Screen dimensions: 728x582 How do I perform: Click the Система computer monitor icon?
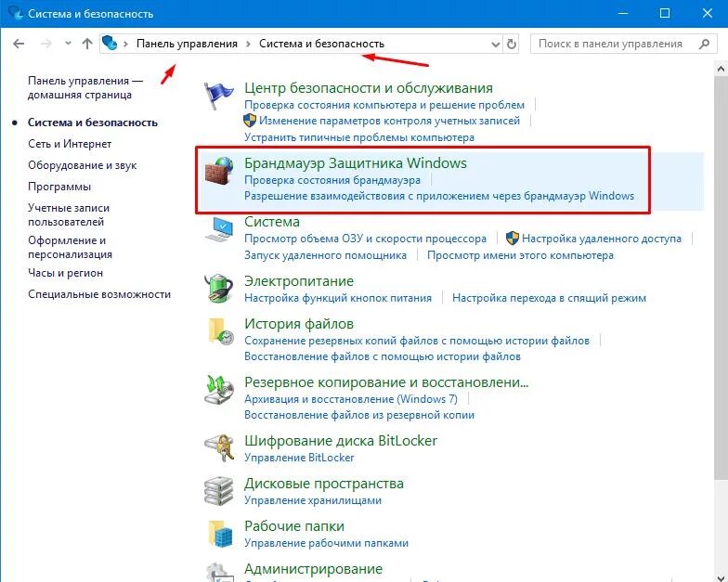[219, 229]
